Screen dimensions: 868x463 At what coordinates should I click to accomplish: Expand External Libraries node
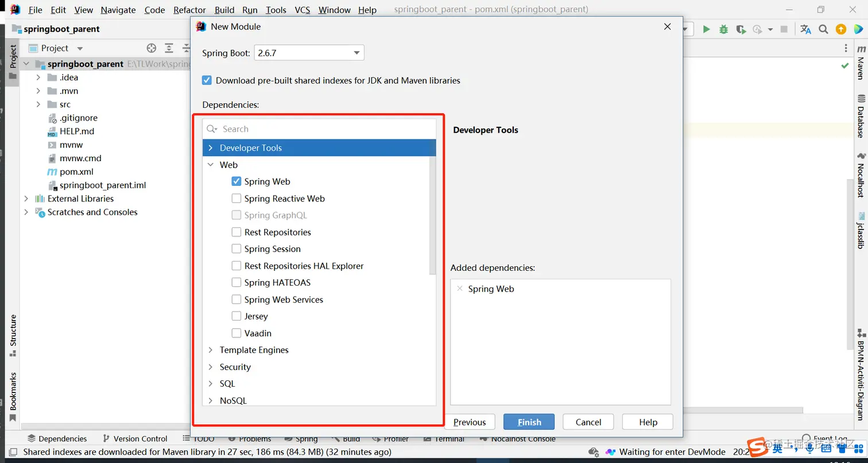(26, 199)
